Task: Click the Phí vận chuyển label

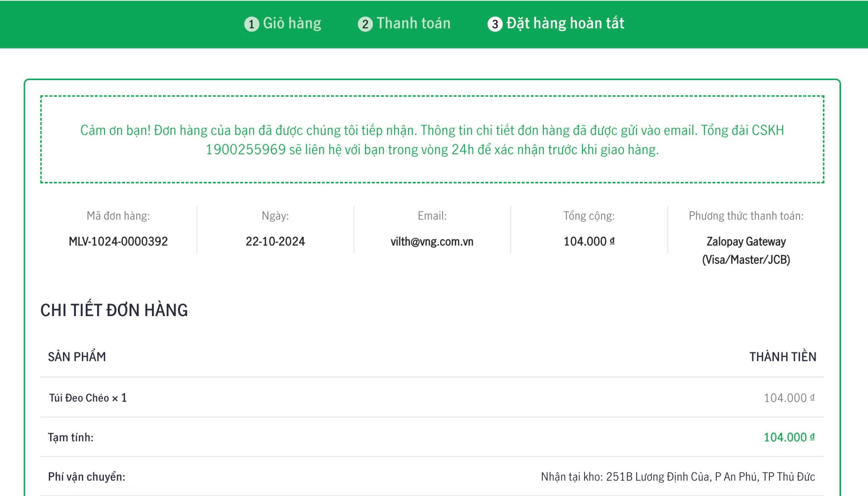Action: 87,476
